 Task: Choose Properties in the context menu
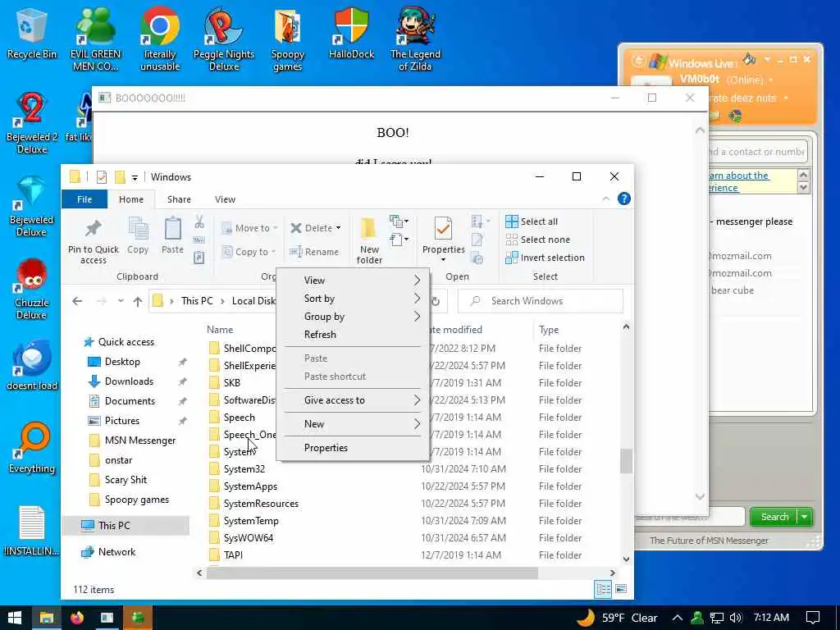tap(353, 448)
